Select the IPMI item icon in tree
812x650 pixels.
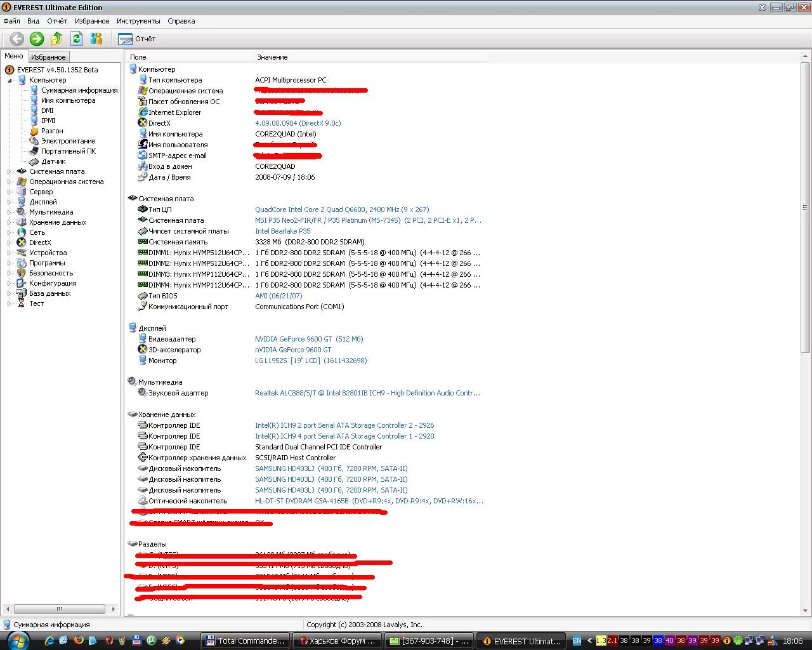[x=34, y=121]
